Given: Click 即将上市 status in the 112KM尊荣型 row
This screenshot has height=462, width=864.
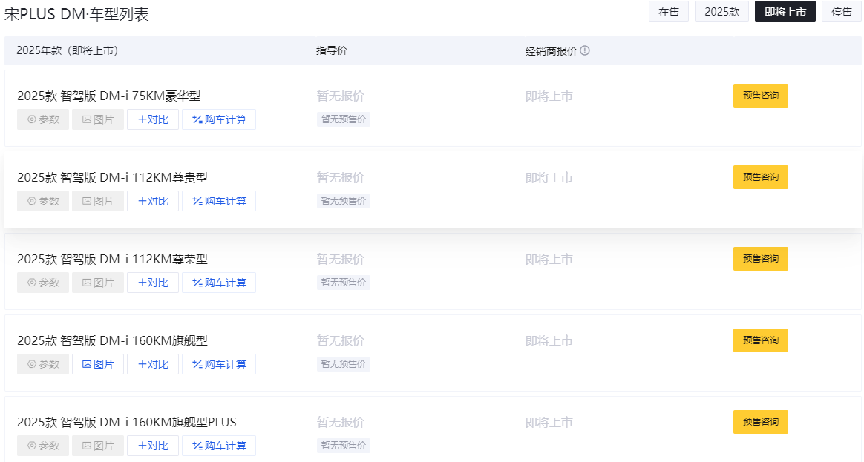Looking at the screenshot, I should click(549, 259).
